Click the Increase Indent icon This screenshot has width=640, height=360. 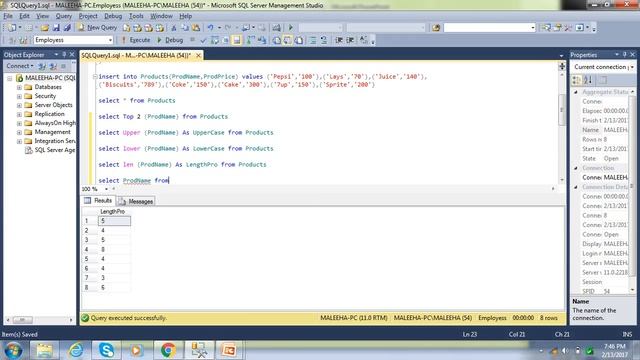[350, 40]
